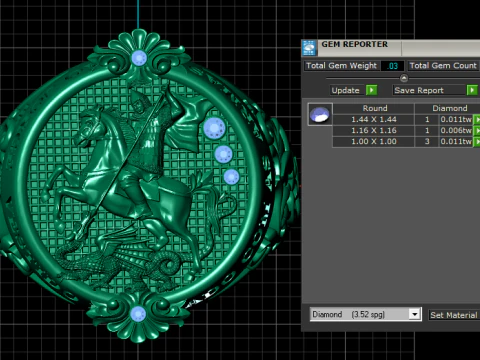Click the slider handle below Total Gem Weight
Viewport: 480px width, 360px height.
(x=404, y=78)
